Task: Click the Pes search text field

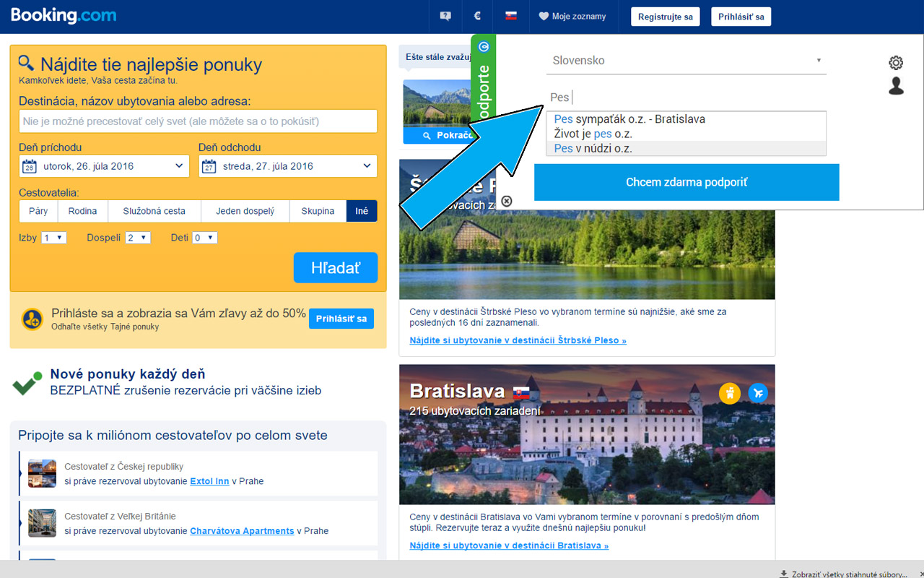Action: [686, 98]
